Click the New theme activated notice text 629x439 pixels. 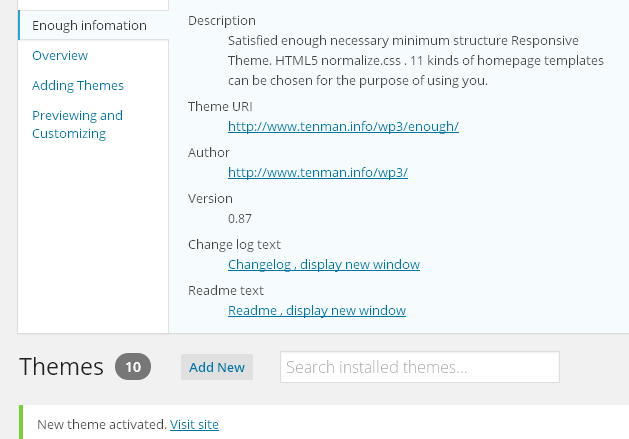coord(102,424)
